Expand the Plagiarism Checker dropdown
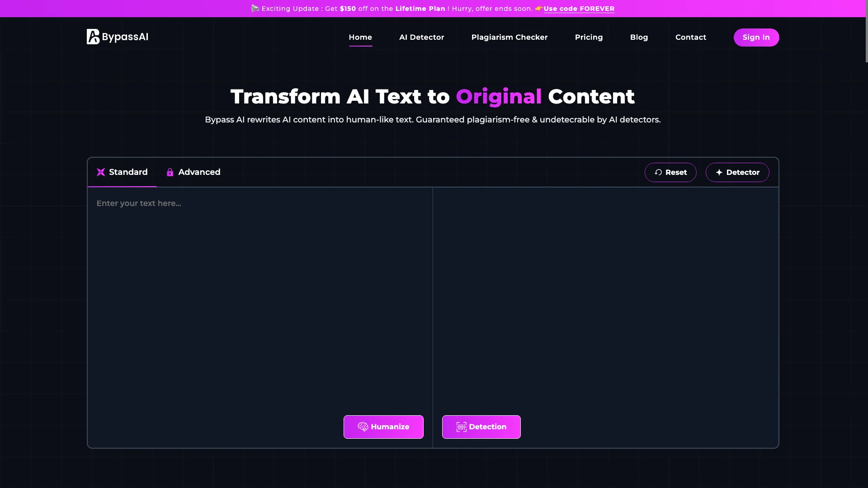 tap(509, 37)
